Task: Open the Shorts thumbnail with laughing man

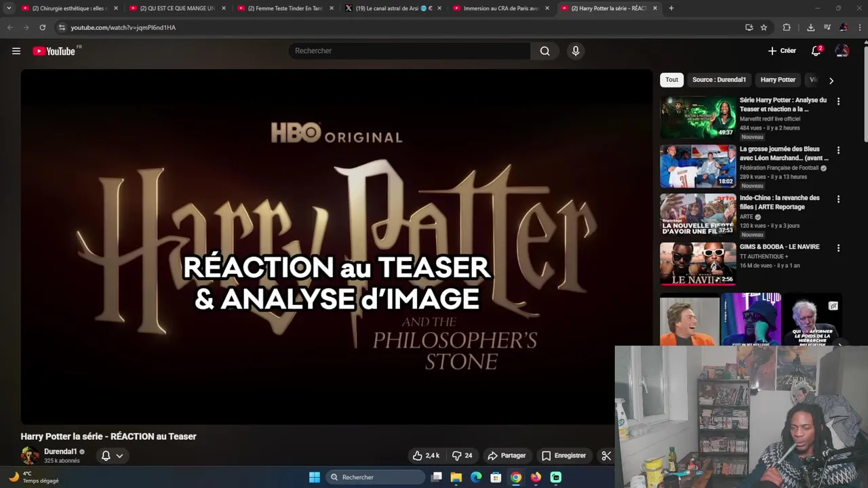Action: point(690,319)
